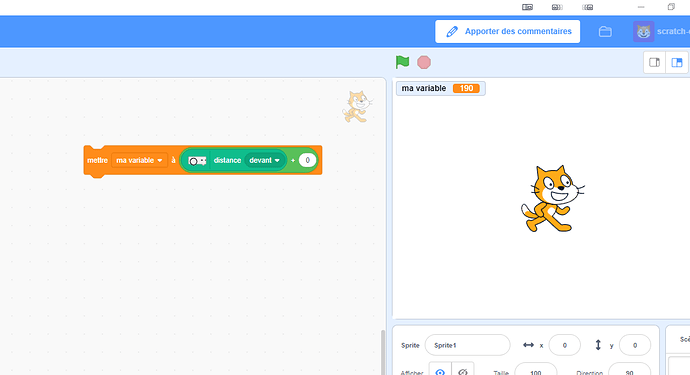The height and width of the screenshot is (375, 690).
Task: Open the 'ma variable' dropdown in the mettre block
Action: [x=139, y=160]
